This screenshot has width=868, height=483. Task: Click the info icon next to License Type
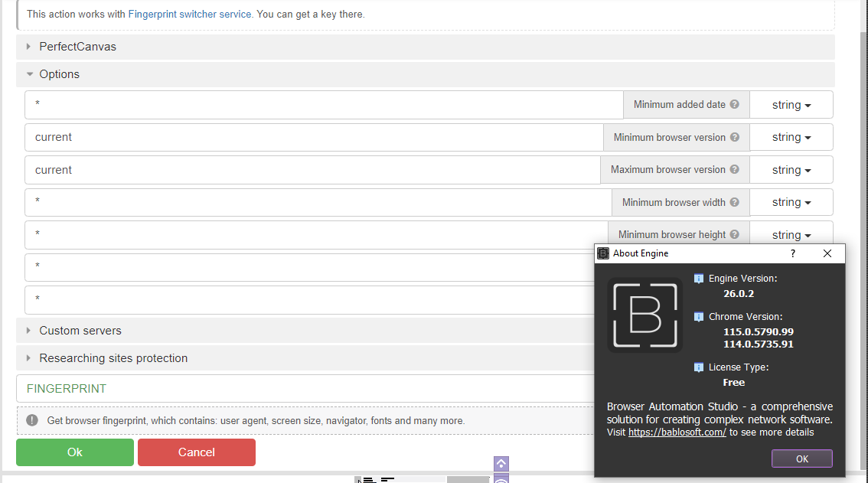699,367
